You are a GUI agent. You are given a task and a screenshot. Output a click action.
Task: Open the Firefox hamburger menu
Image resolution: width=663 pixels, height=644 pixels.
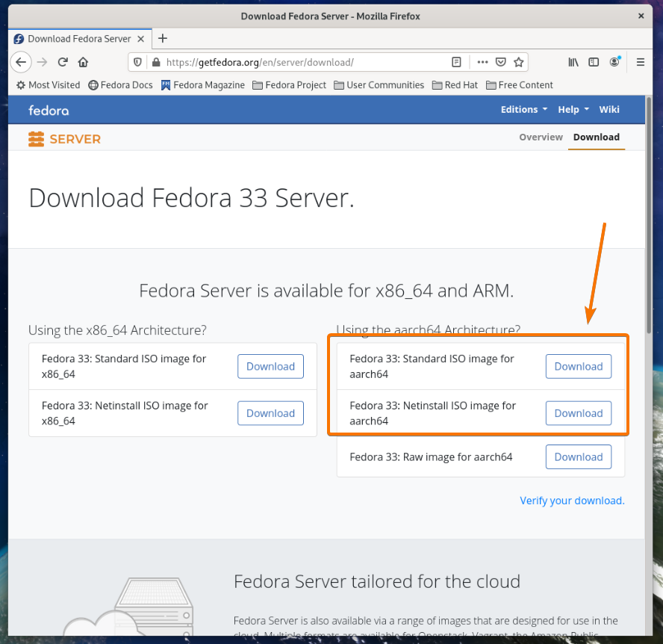641,62
